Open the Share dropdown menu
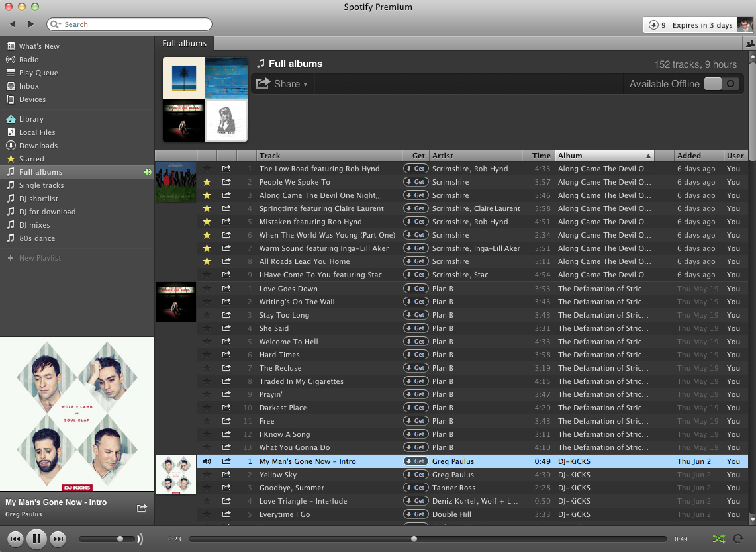Screen dimensions: 756x552 point(283,84)
